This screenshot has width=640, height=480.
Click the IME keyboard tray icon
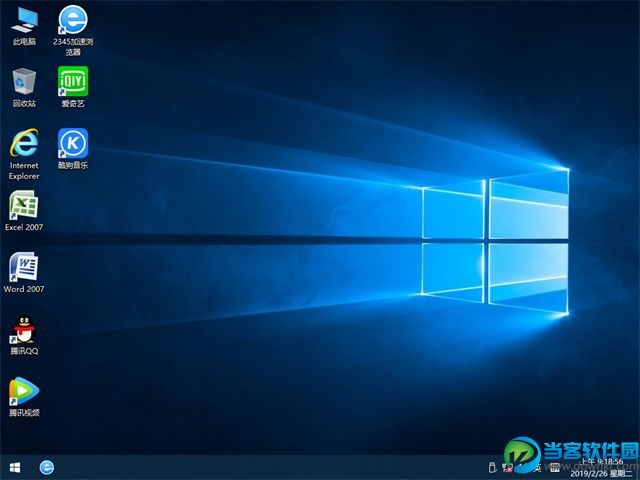click(555, 467)
